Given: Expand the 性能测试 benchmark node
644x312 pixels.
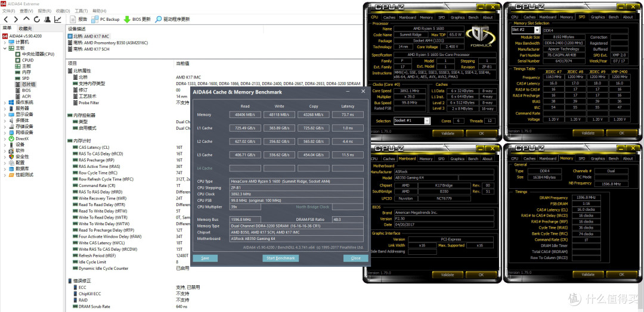Looking at the screenshot, I should click(5, 174).
